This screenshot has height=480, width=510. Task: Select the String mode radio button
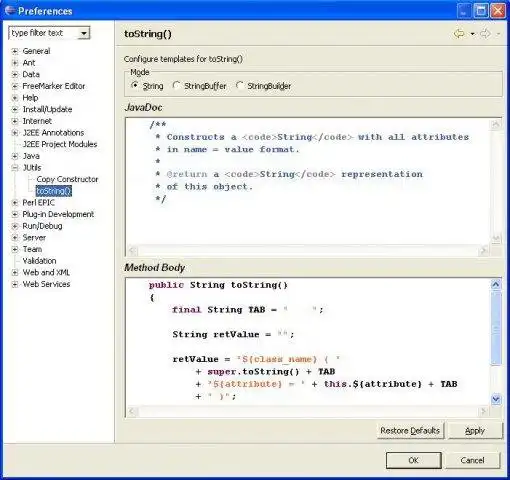click(135, 86)
